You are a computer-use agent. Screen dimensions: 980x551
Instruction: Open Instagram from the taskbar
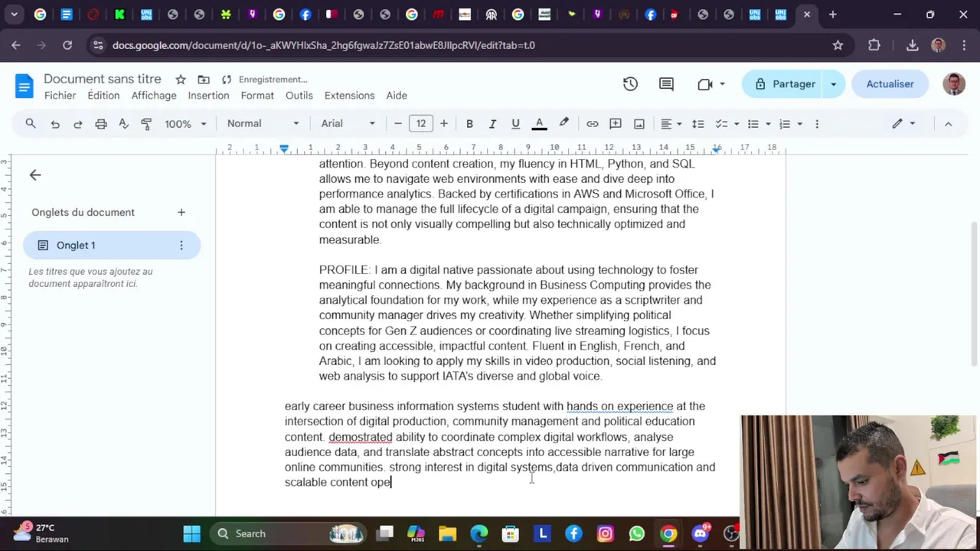605,533
